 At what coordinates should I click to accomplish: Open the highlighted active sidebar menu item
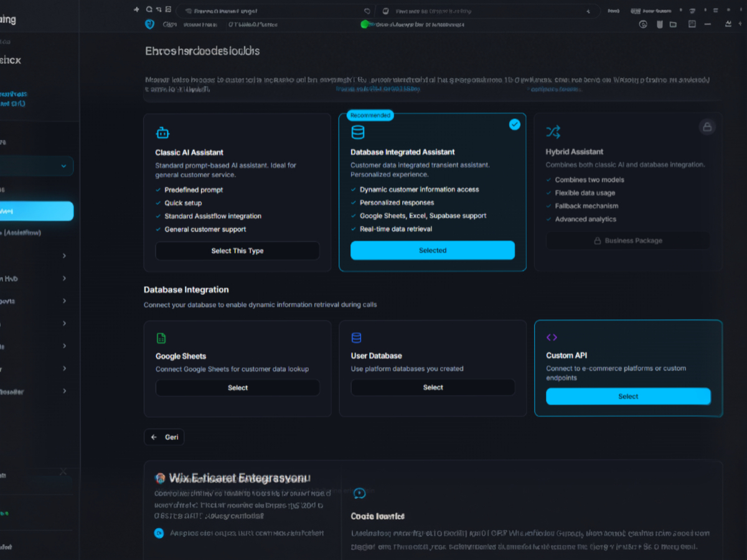37,211
